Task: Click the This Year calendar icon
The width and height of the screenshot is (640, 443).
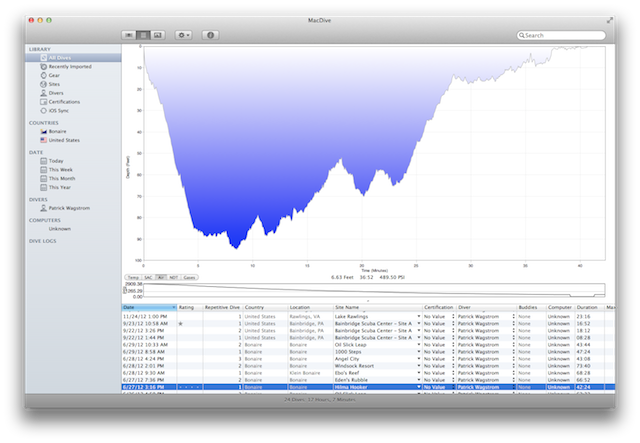Action: [43, 187]
